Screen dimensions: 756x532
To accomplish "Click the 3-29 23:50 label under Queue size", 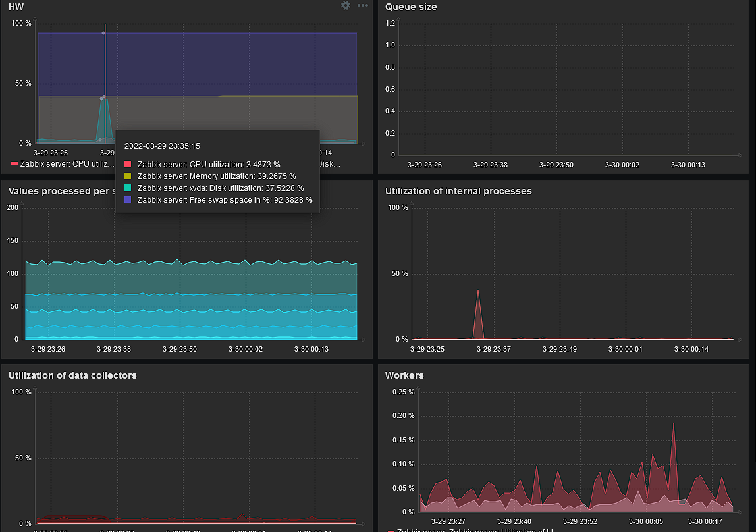I will tap(556, 165).
